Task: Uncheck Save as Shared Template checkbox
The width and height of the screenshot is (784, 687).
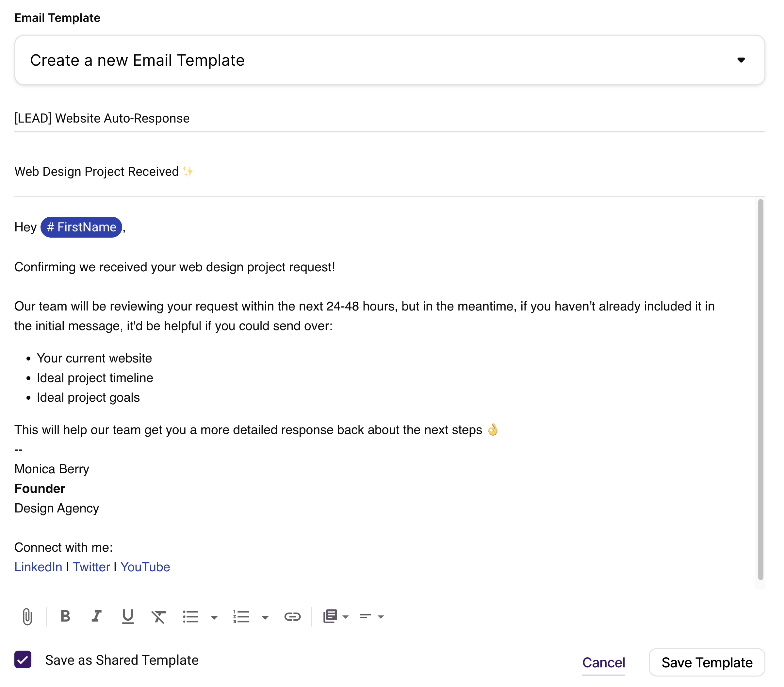Action: point(23,660)
